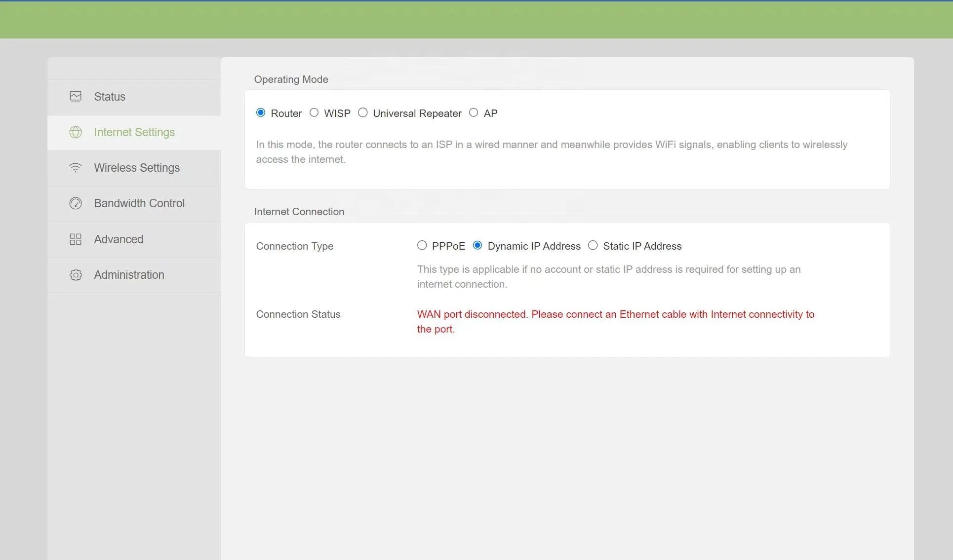Click the Operating Mode heading
The image size is (953, 560).
point(291,79)
